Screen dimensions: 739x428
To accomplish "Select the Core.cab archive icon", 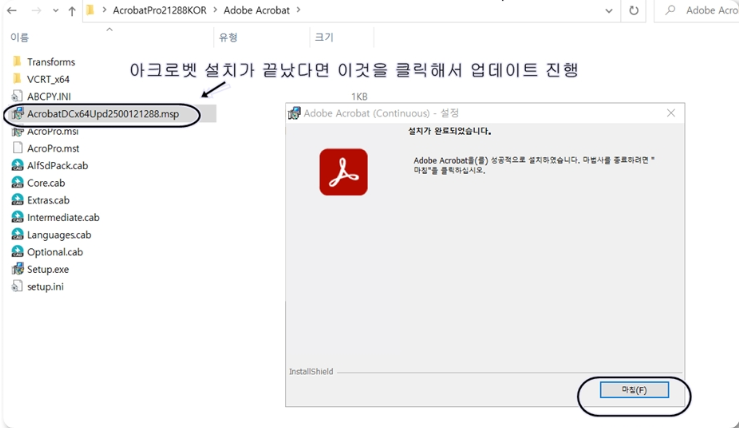I will point(17,183).
